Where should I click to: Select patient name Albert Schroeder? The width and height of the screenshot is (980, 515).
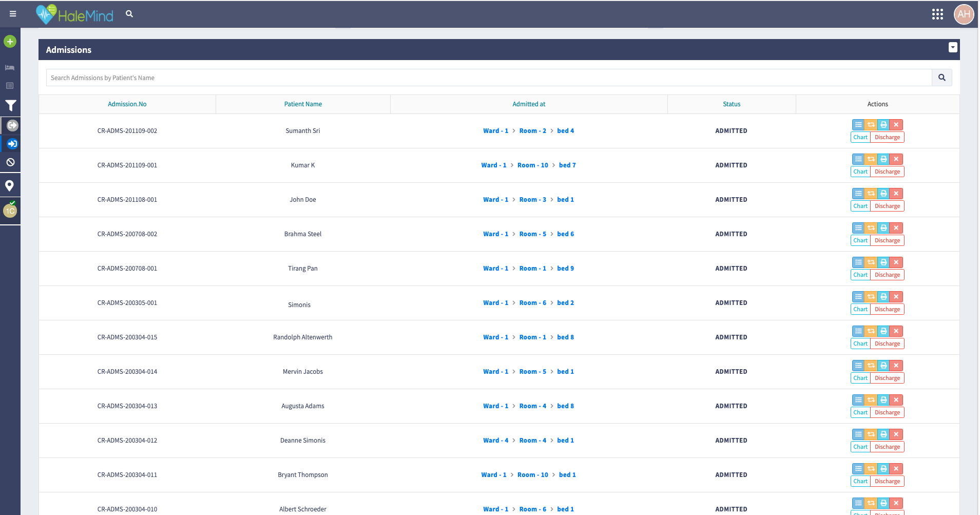(x=303, y=509)
